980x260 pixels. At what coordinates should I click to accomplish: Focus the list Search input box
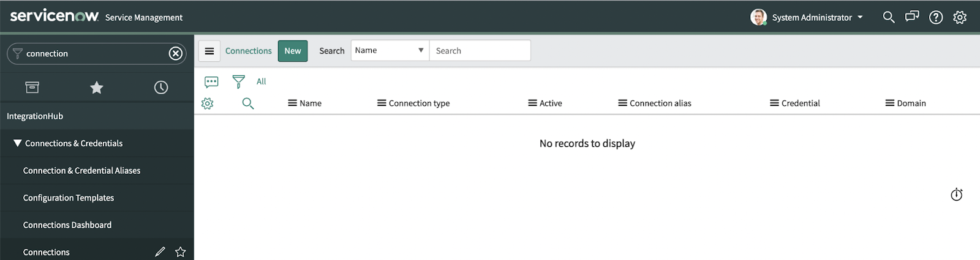[x=480, y=51]
